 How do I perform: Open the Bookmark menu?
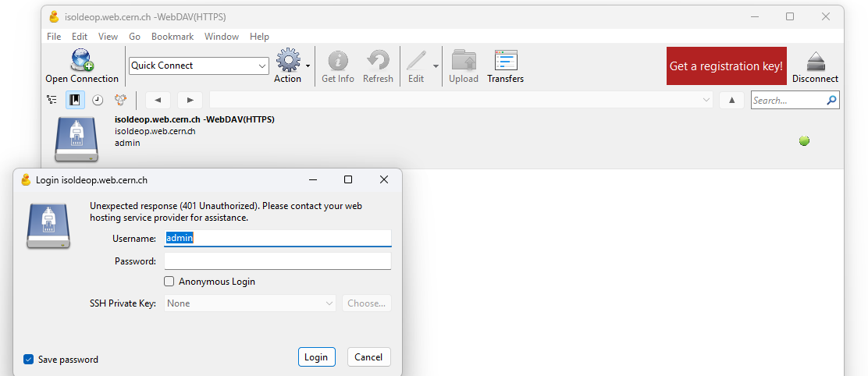click(173, 37)
